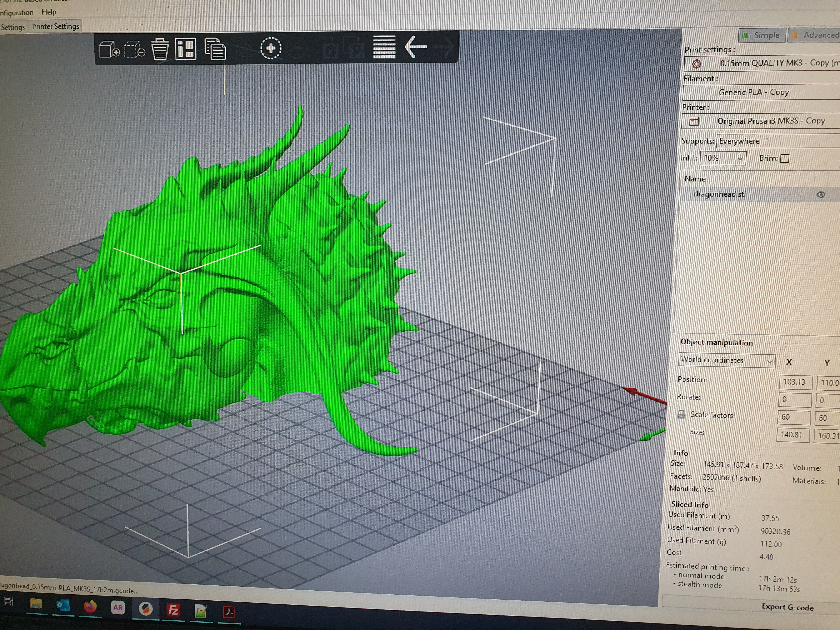Open the Filament preset dropdown
This screenshot has width=840, height=630.
coord(761,92)
